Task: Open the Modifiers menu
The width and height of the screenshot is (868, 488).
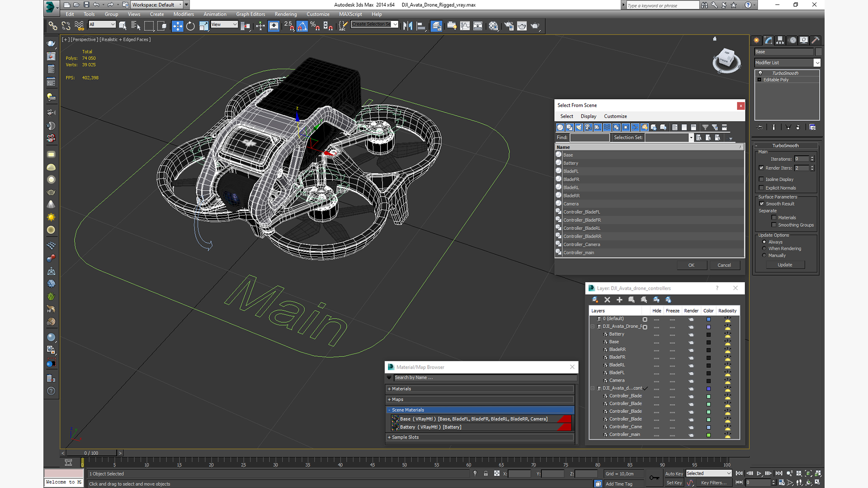Action: click(x=184, y=14)
